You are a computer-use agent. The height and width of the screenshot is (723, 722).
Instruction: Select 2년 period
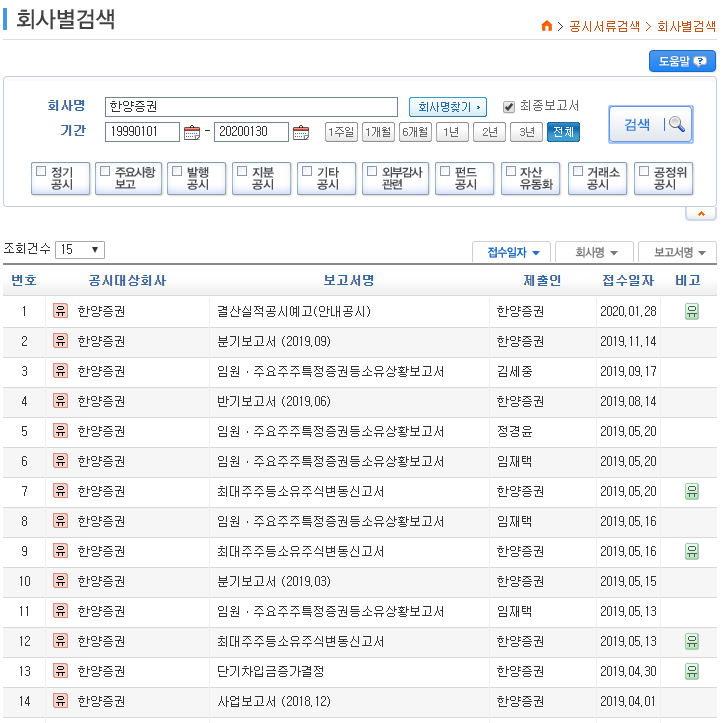[x=489, y=132]
